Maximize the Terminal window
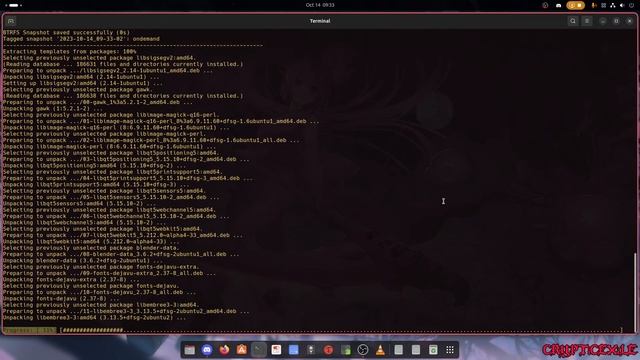 616,21
